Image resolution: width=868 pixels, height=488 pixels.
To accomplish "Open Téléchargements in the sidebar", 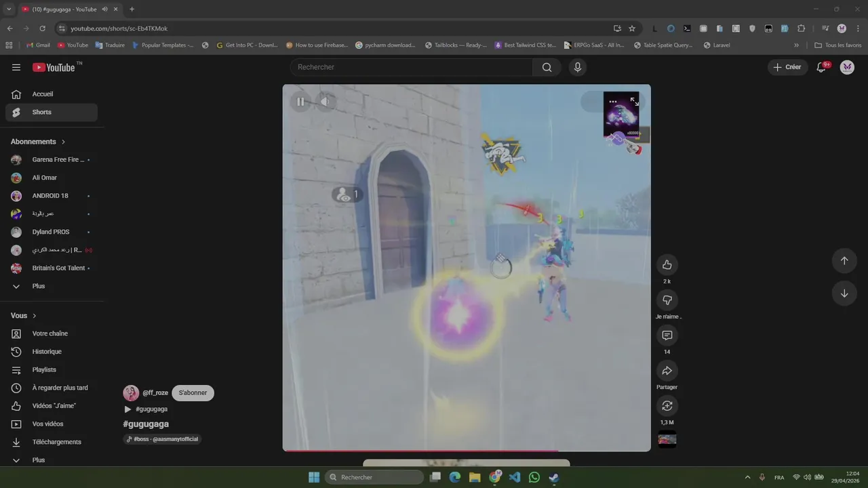I will tap(52, 442).
